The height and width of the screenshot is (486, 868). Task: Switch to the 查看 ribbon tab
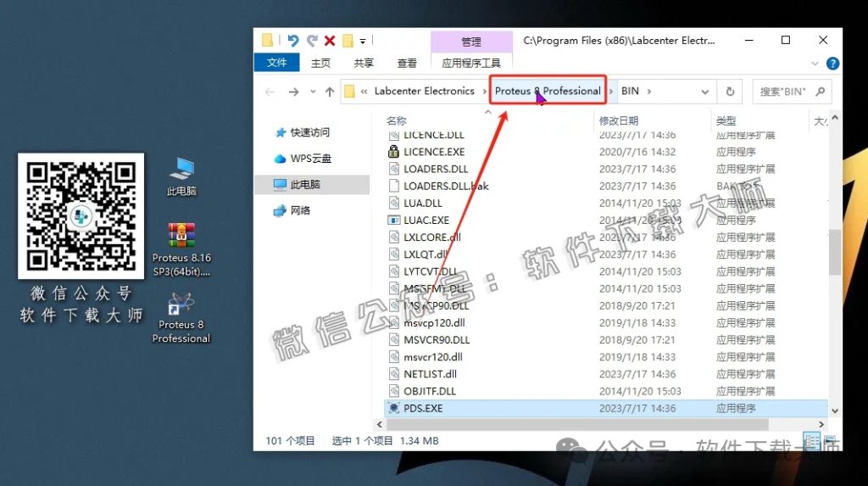(407, 63)
